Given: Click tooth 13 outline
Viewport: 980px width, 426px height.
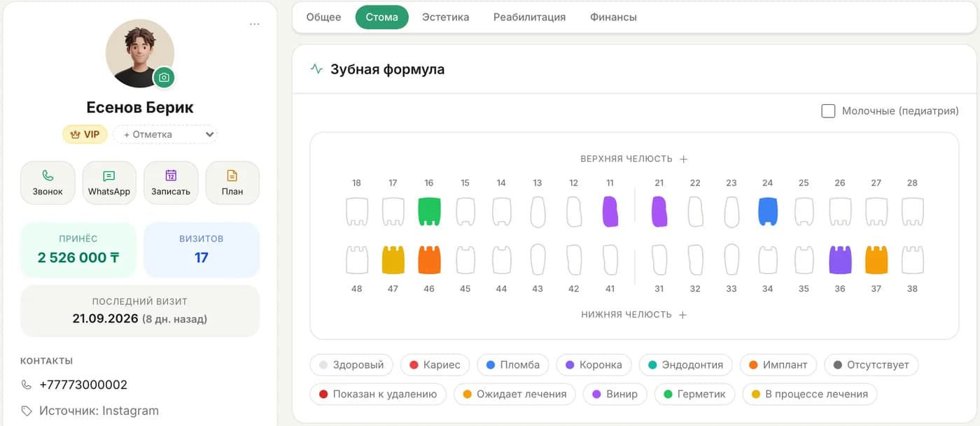Looking at the screenshot, I should pos(538,212).
